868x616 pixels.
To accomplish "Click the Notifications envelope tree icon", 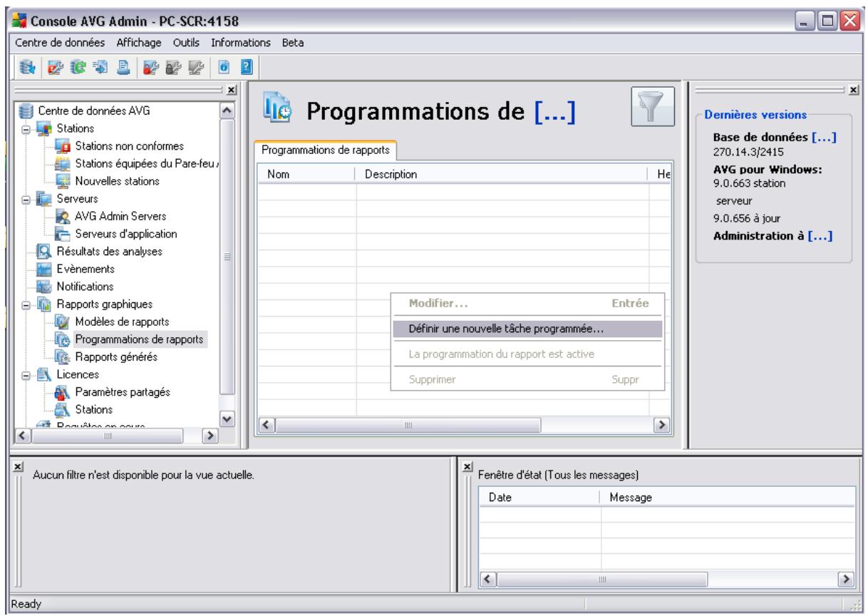I will 45,287.
